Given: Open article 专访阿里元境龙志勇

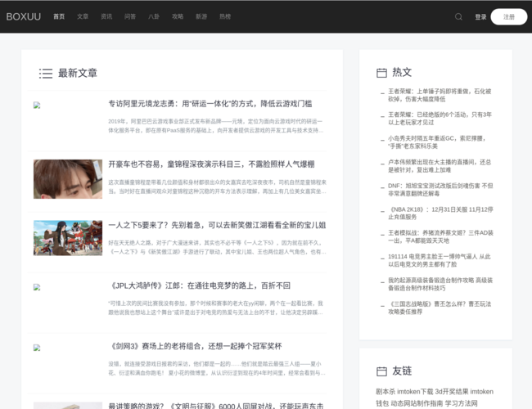Looking at the screenshot, I should [210, 104].
